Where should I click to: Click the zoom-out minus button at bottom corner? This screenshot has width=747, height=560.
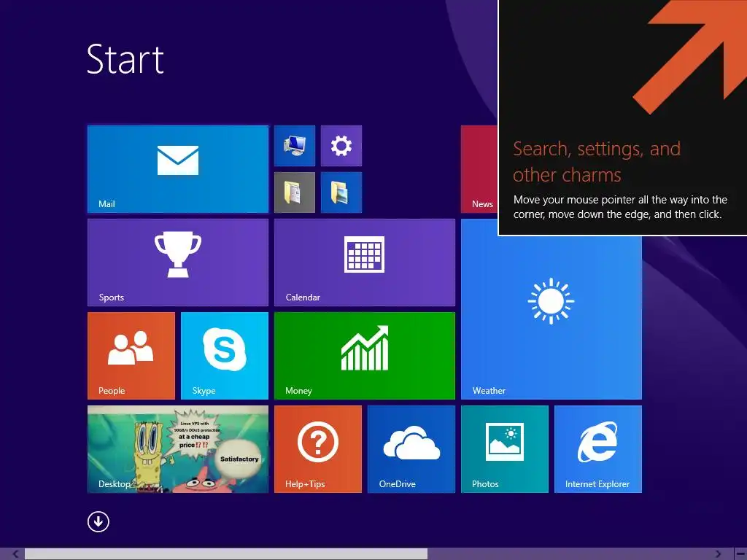[x=740, y=554]
